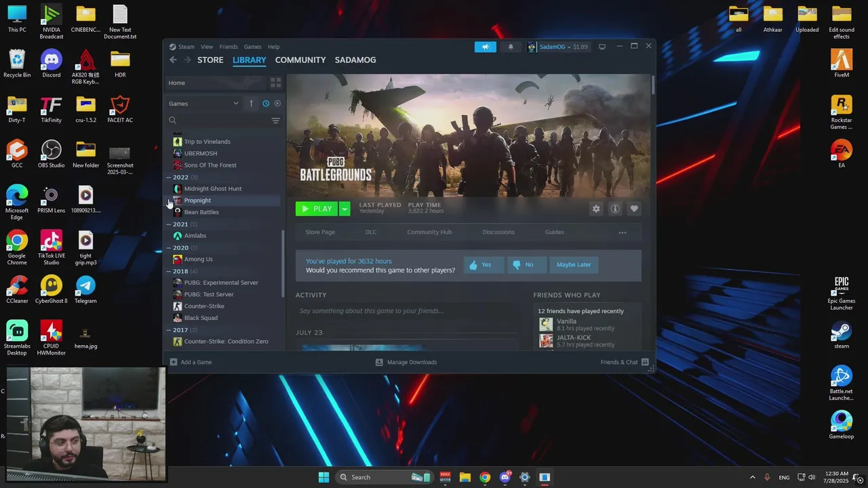This screenshot has height=488, width=868.
Task: Click the library sort-direction arrow button
Action: click(x=251, y=104)
